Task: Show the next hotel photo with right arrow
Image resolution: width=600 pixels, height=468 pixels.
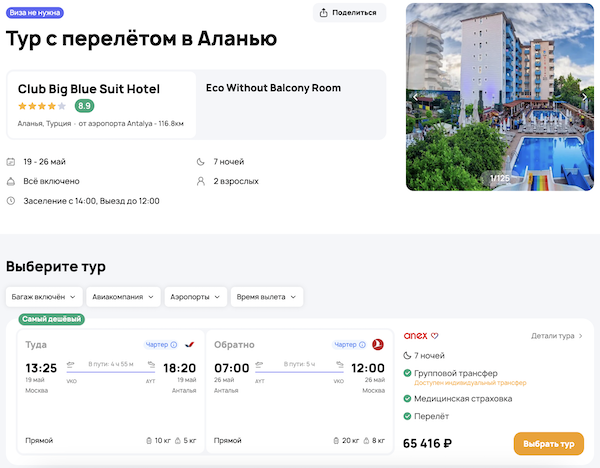Action: [x=585, y=96]
